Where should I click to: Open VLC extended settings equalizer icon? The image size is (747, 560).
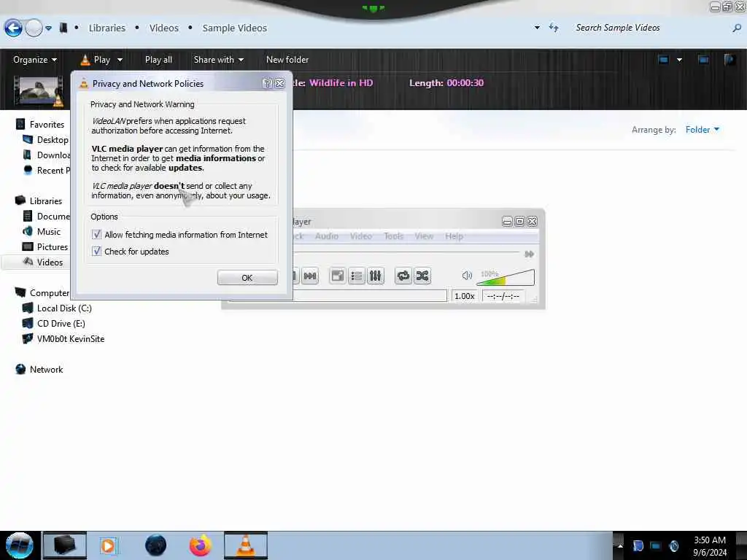pyautogui.click(x=376, y=276)
